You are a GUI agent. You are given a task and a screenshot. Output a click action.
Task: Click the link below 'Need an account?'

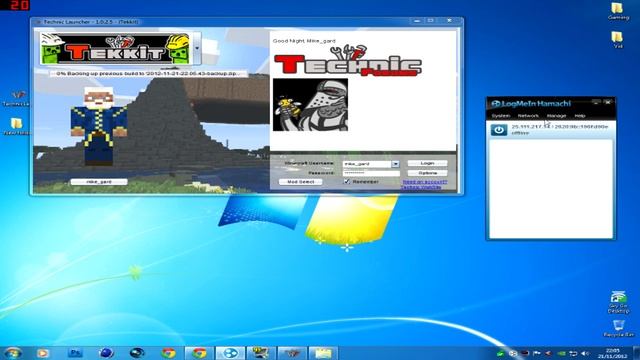(x=421, y=187)
